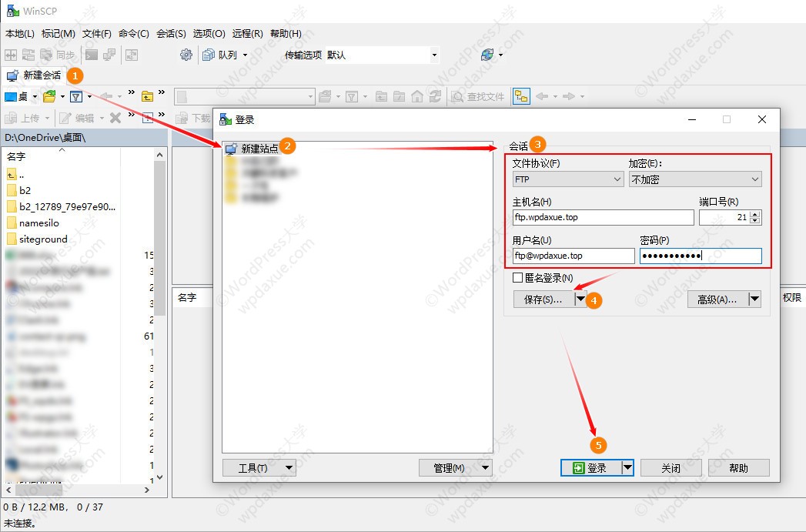This screenshot has width=806, height=532.
Task: Open the 选项 menu
Action: pyautogui.click(x=209, y=33)
